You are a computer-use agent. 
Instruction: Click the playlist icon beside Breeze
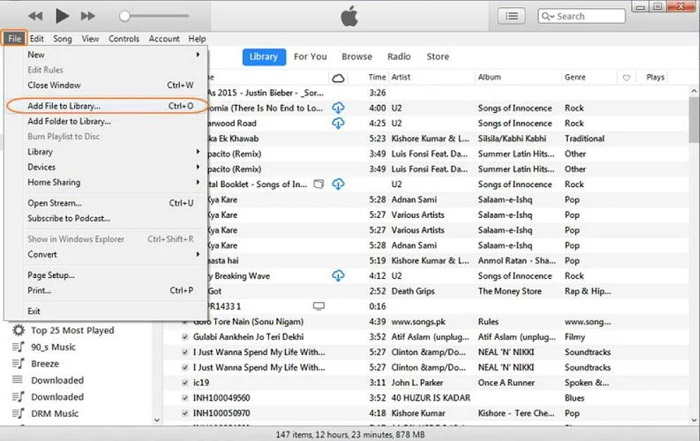pyautogui.click(x=18, y=363)
